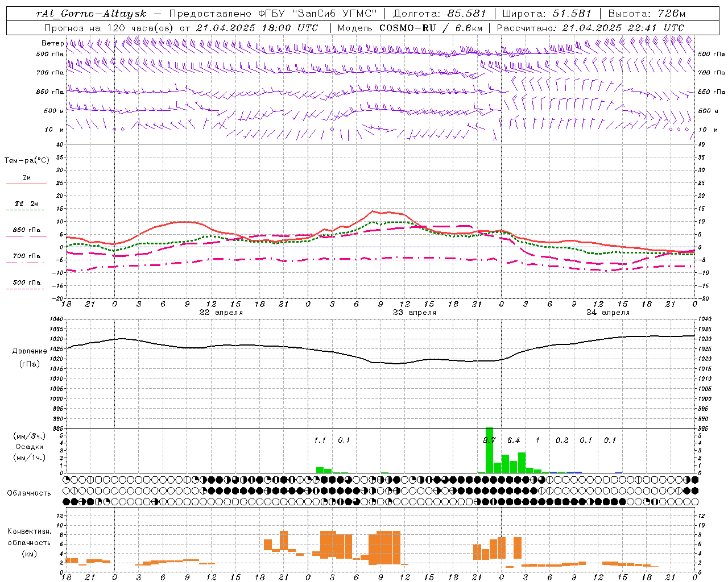Screen dimensions: 728x582
Task: Click the Широта: 51.581 value
Action: pos(547,14)
